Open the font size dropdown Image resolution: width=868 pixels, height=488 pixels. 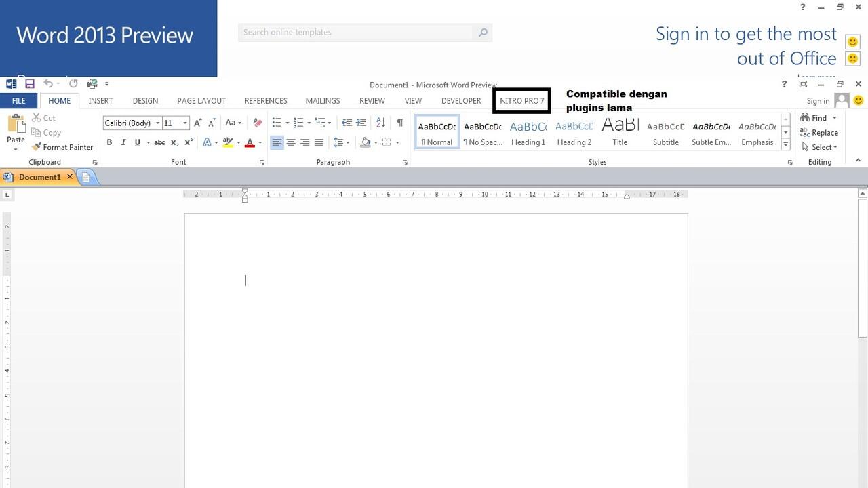point(184,123)
